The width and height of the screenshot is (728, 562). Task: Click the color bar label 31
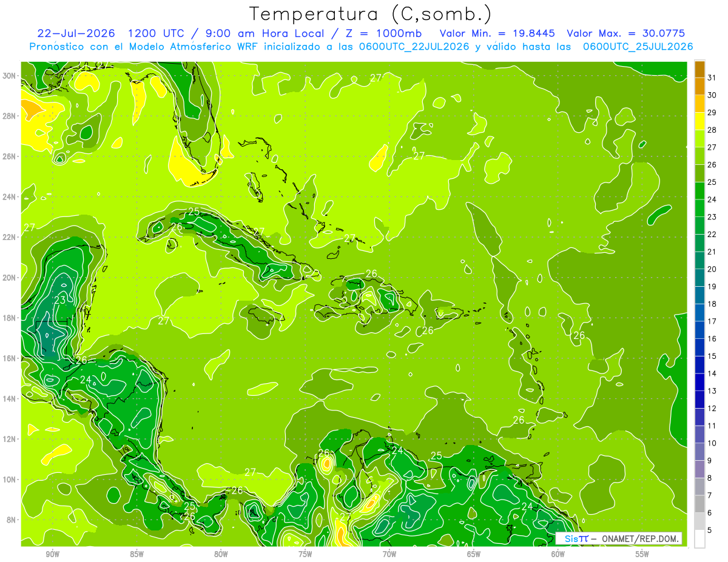[x=712, y=77]
